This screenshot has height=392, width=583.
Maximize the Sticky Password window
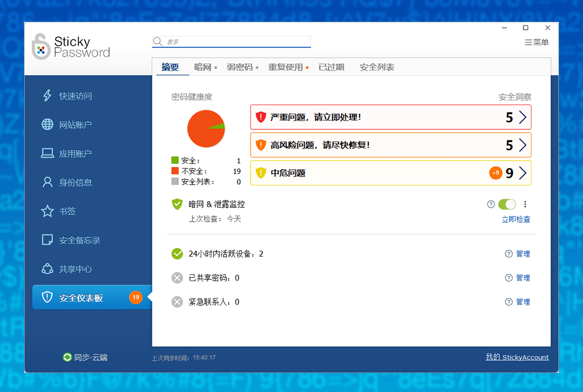[x=525, y=27]
